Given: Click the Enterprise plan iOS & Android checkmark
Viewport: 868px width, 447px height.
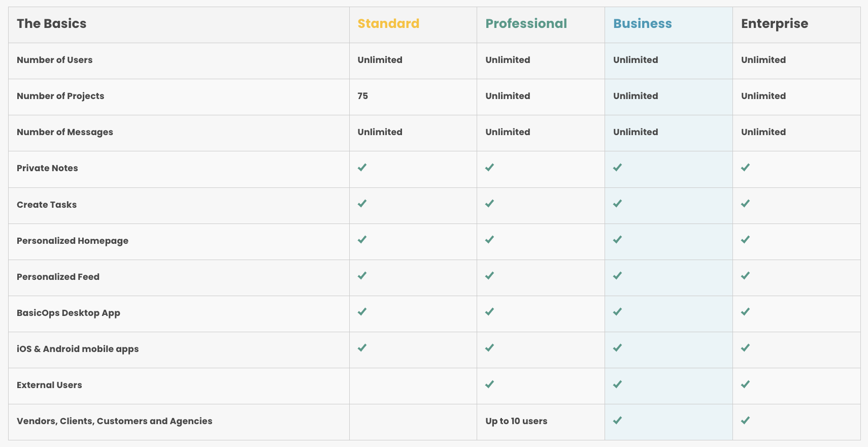Looking at the screenshot, I should [x=745, y=348].
